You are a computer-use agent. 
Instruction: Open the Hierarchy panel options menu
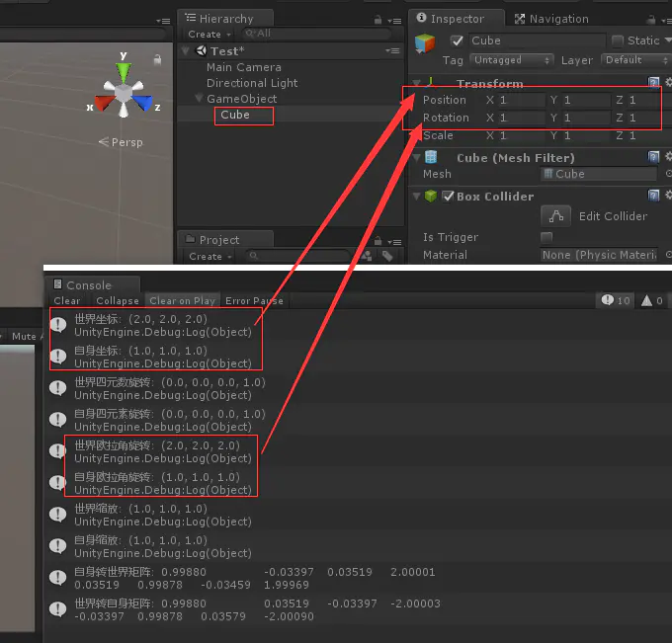[x=394, y=21]
